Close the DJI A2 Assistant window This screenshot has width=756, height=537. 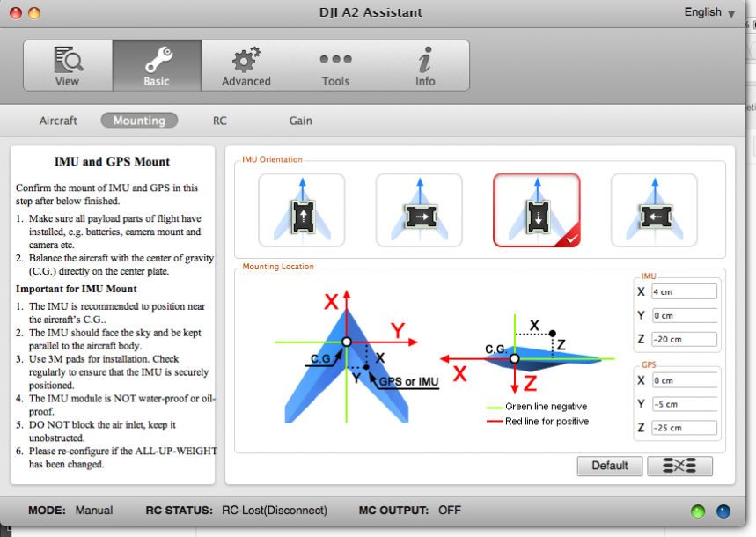[x=16, y=12]
